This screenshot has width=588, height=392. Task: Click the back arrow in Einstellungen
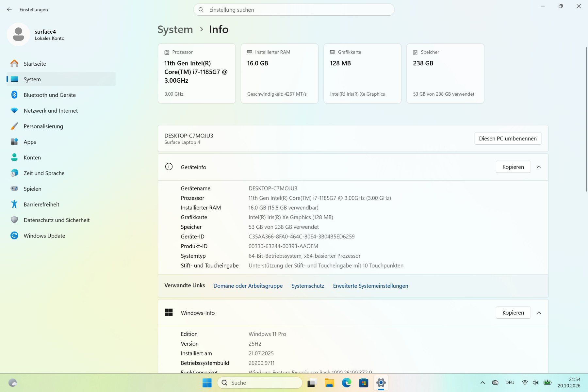tap(9, 9)
